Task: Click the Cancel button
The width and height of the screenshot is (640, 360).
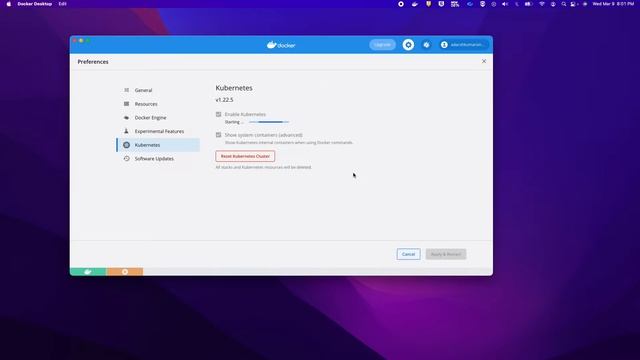Action: tap(409, 254)
